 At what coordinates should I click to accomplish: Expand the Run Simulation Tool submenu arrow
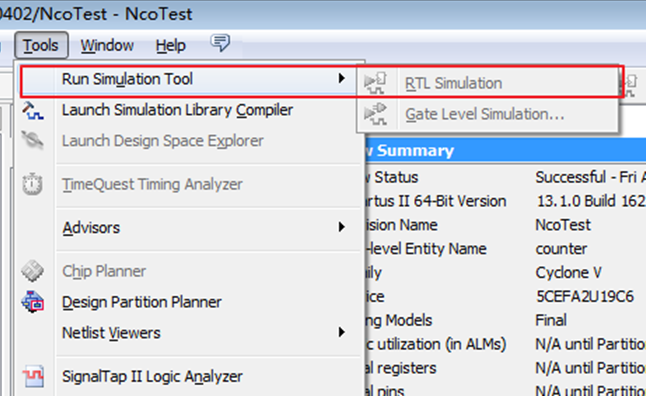click(x=342, y=78)
